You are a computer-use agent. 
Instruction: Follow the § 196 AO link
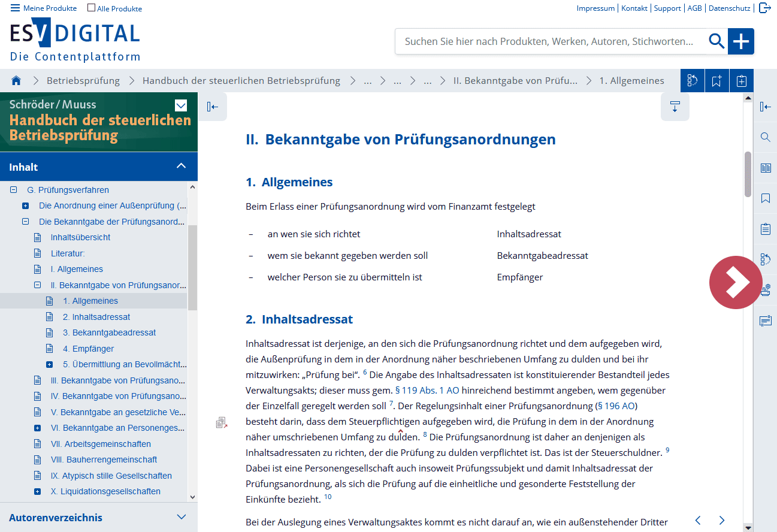click(615, 406)
